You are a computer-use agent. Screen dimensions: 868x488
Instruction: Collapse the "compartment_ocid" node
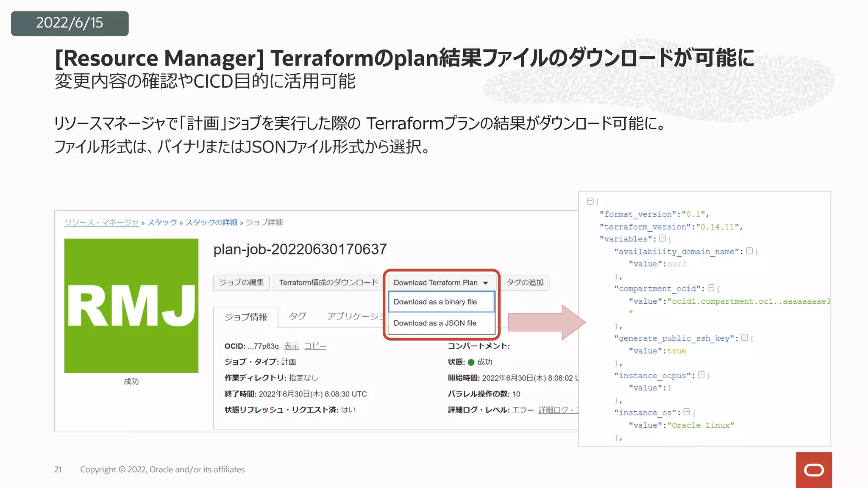[711, 288]
